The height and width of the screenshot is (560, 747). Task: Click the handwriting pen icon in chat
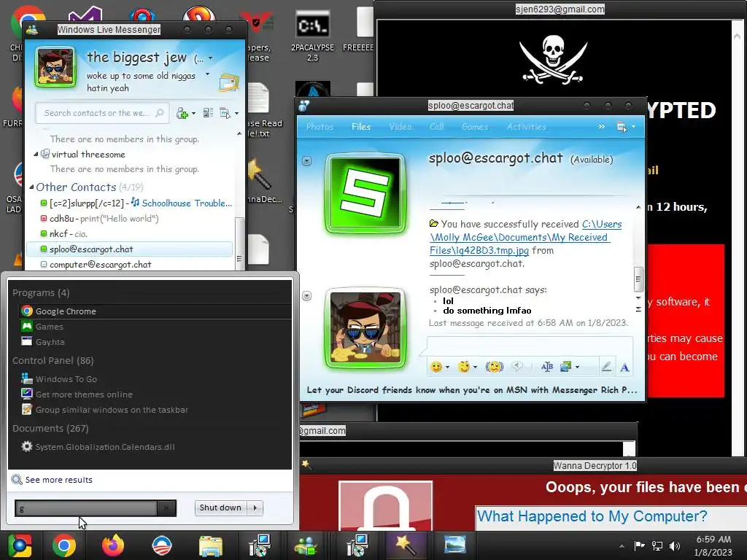606,367
